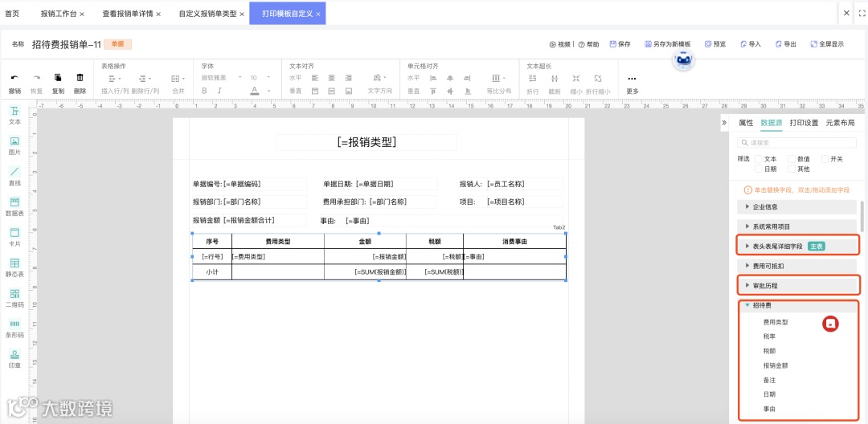
Task: Click the 全屏显示 fullscreen button
Action: (x=827, y=44)
